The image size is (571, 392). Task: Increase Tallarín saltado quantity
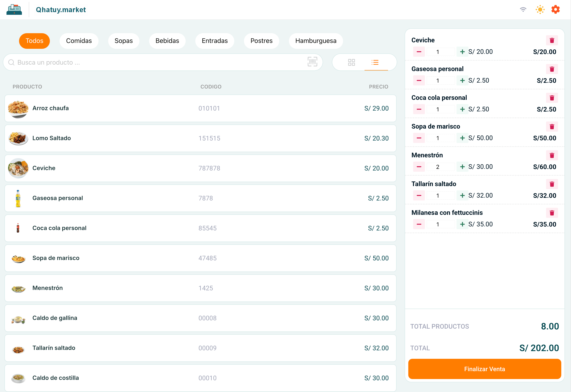(x=462, y=195)
